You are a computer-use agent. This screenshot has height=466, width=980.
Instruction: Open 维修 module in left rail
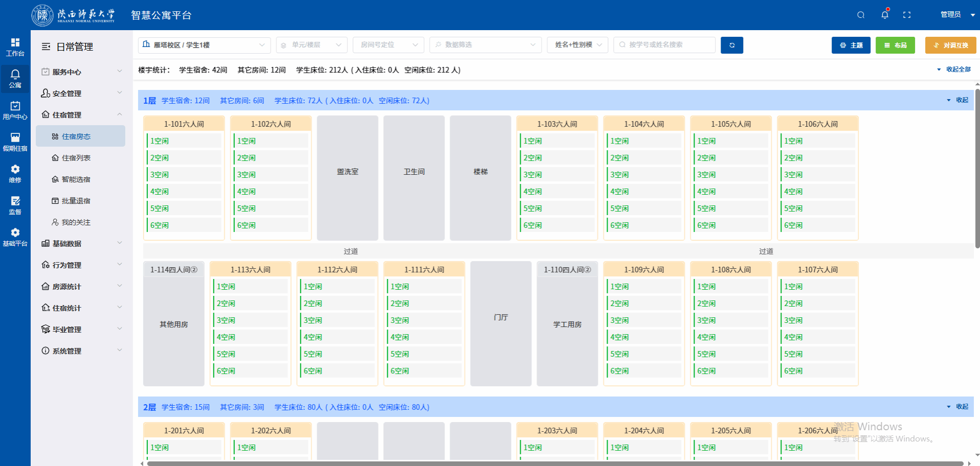click(15, 174)
